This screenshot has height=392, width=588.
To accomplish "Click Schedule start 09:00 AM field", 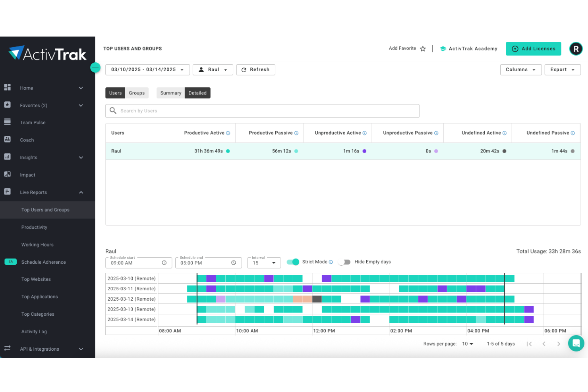I will 139,263.
